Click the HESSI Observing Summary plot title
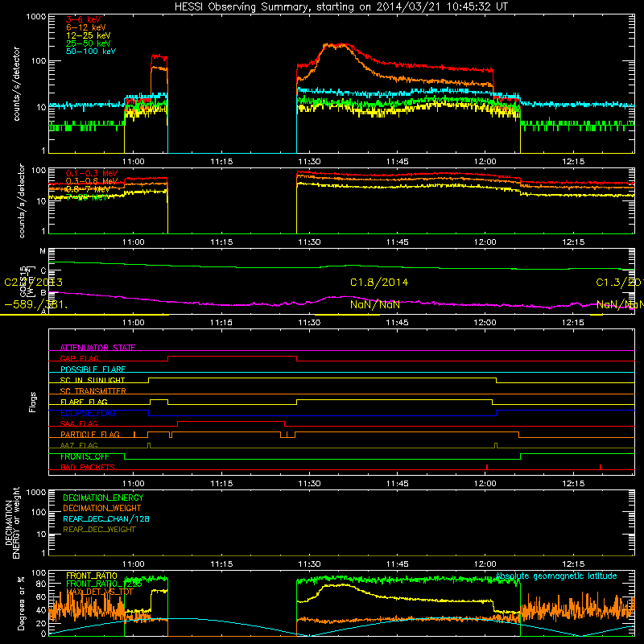 coord(341,7)
